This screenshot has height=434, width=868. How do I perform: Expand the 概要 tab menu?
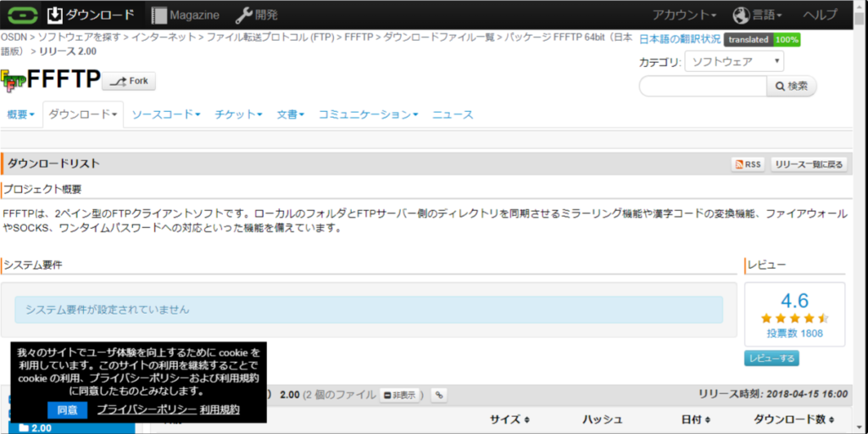pos(21,114)
